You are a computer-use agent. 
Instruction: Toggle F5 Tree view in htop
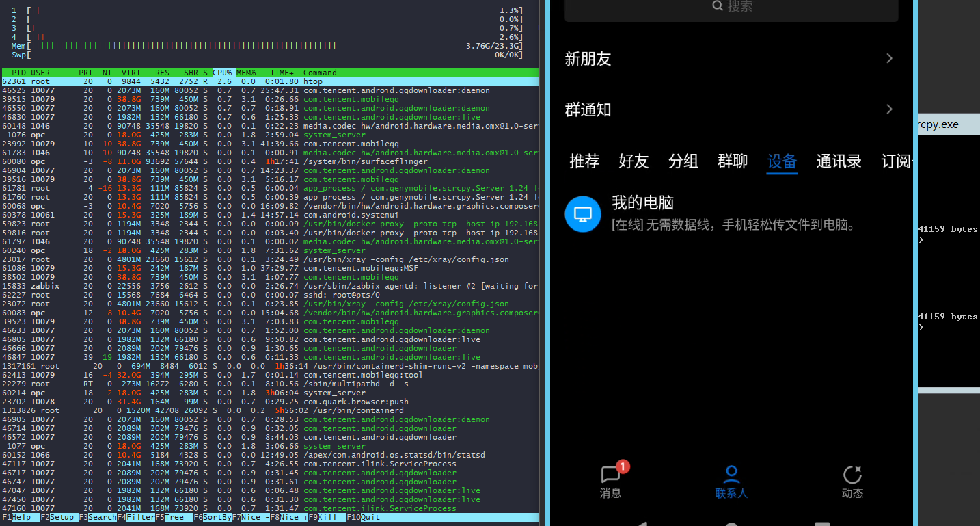point(174,518)
